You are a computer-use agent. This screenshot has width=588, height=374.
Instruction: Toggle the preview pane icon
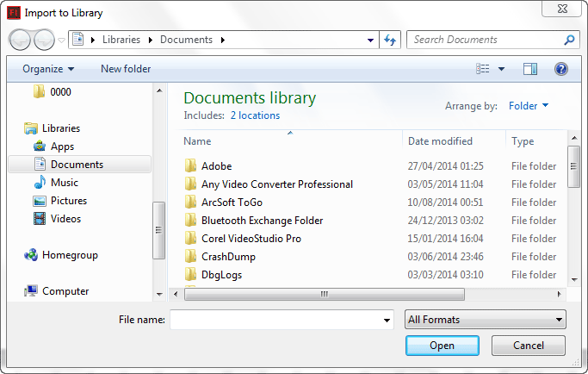point(529,69)
